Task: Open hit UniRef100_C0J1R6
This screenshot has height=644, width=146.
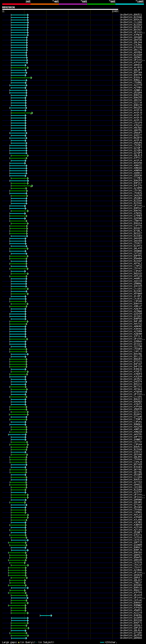Action: point(131,22)
